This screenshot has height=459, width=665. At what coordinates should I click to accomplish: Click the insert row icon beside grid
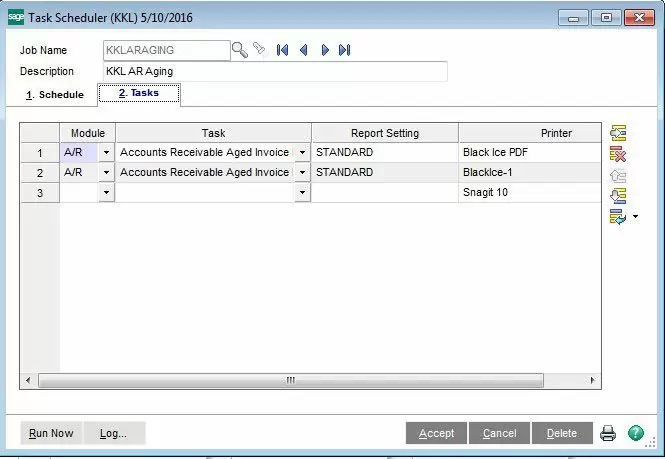pos(617,133)
